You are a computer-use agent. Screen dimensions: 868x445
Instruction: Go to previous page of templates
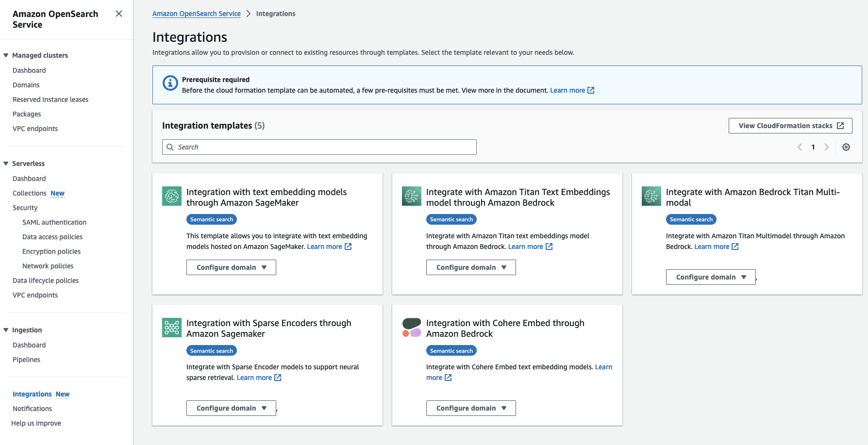(800, 147)
